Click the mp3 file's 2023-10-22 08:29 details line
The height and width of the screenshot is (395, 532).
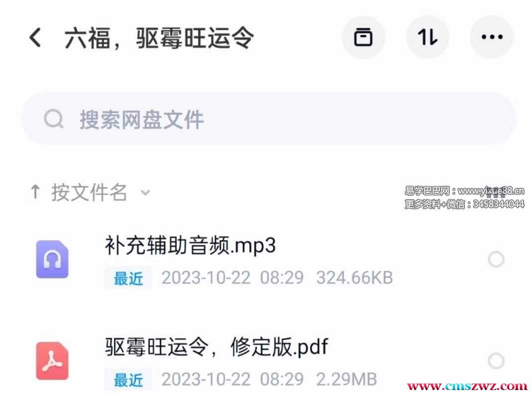232,278
